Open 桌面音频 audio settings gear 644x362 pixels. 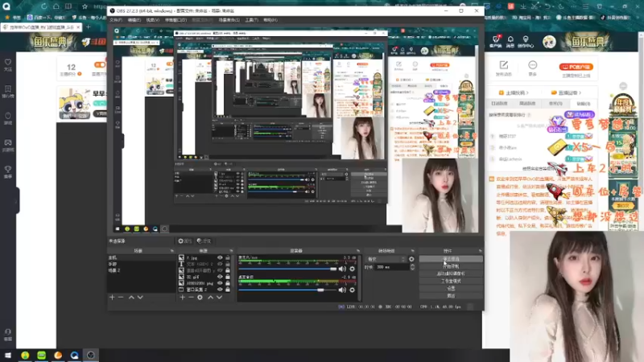click(352, 290)
